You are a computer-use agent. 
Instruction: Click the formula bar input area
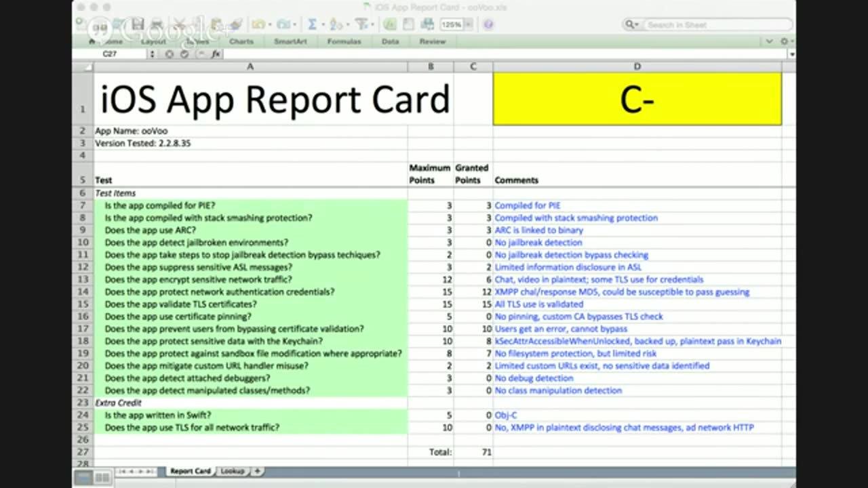[505, 54]
